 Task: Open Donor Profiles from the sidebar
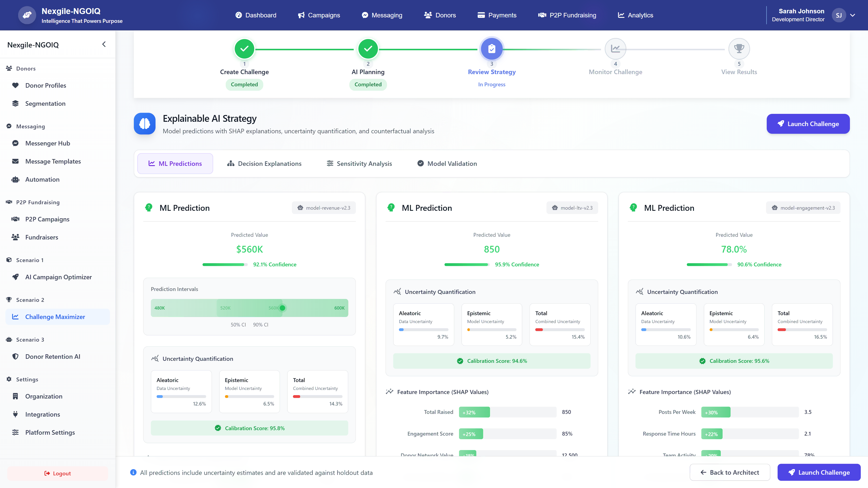point(45,86)
